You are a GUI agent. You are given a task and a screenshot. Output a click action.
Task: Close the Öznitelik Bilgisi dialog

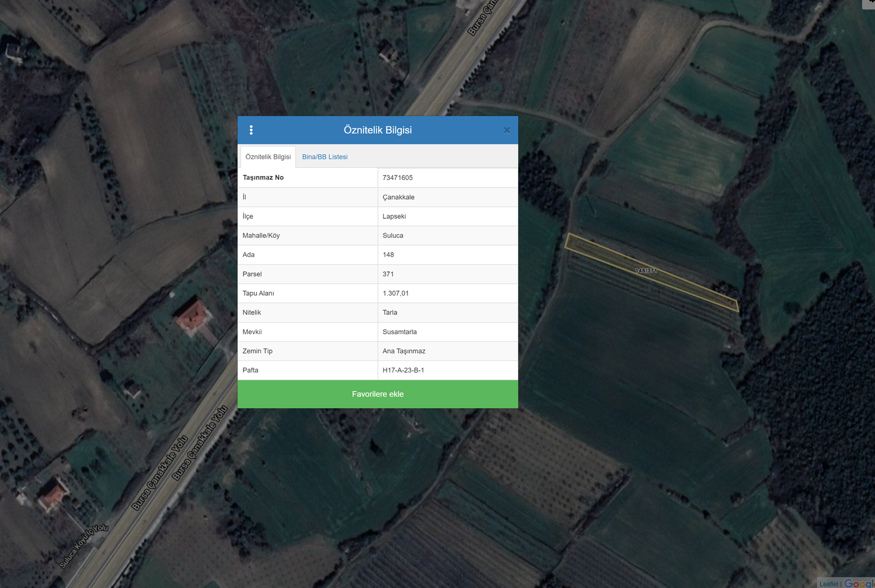(x=506, y=130)
